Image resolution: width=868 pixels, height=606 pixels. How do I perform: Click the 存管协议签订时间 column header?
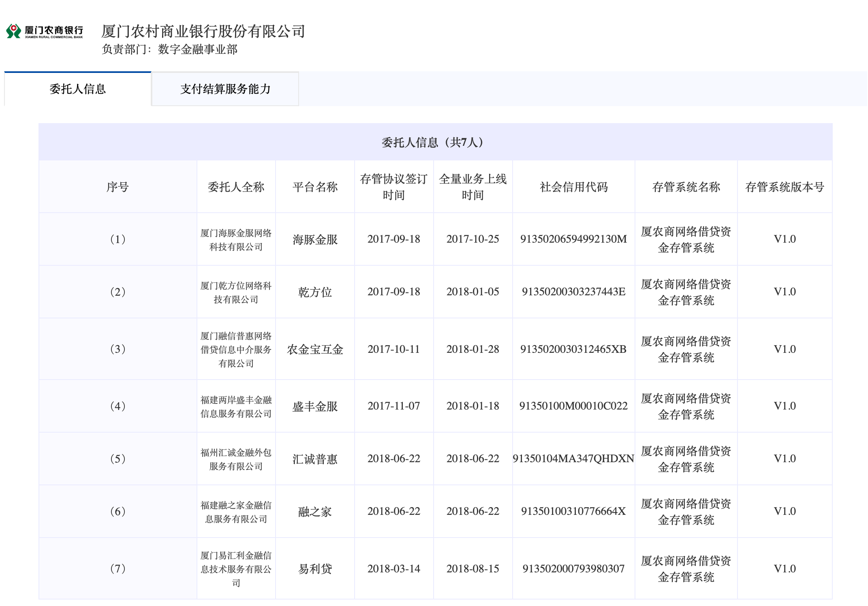click(x=394, y=187)
